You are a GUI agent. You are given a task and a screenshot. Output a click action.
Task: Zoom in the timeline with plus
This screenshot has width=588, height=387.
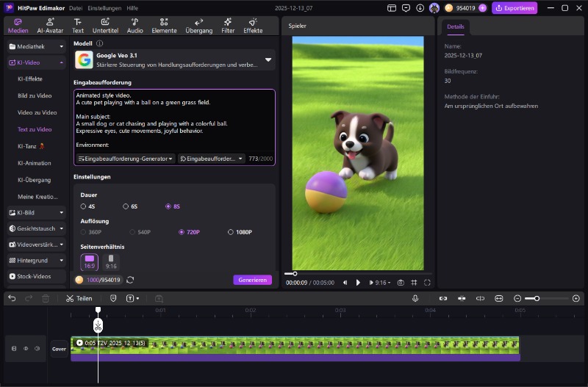click(576, 299)
